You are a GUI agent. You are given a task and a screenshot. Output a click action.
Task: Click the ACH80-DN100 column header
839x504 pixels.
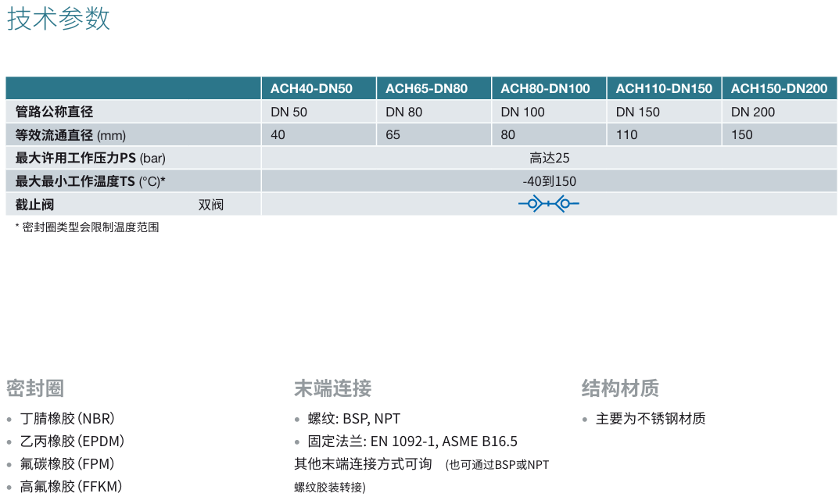545,88
